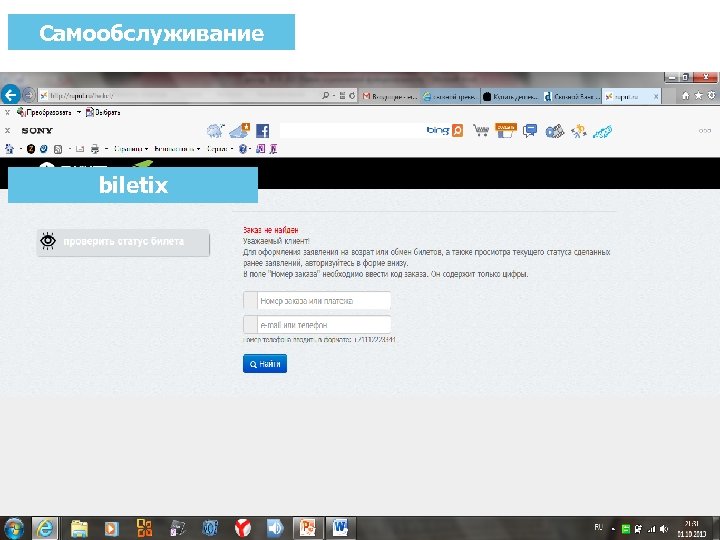
Task: Click the blue ticket icon on toolbar
Action: pos(602,132)
